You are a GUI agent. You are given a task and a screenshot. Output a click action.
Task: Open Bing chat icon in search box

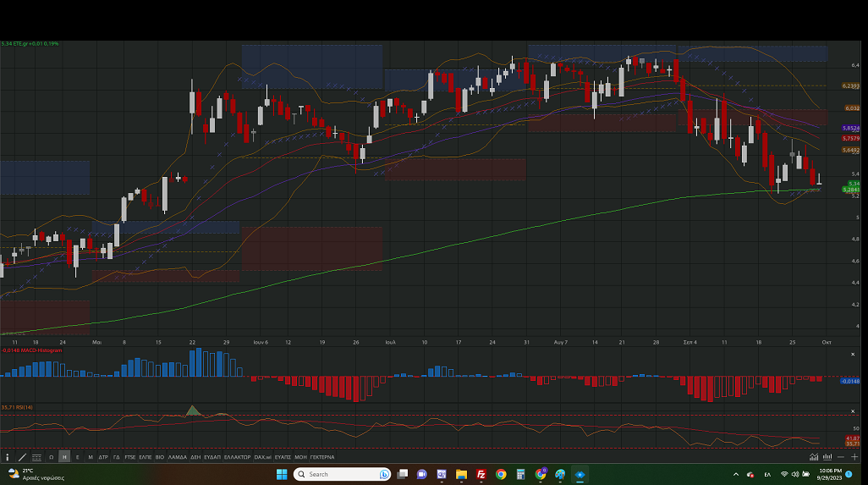[x=383, y=475]
